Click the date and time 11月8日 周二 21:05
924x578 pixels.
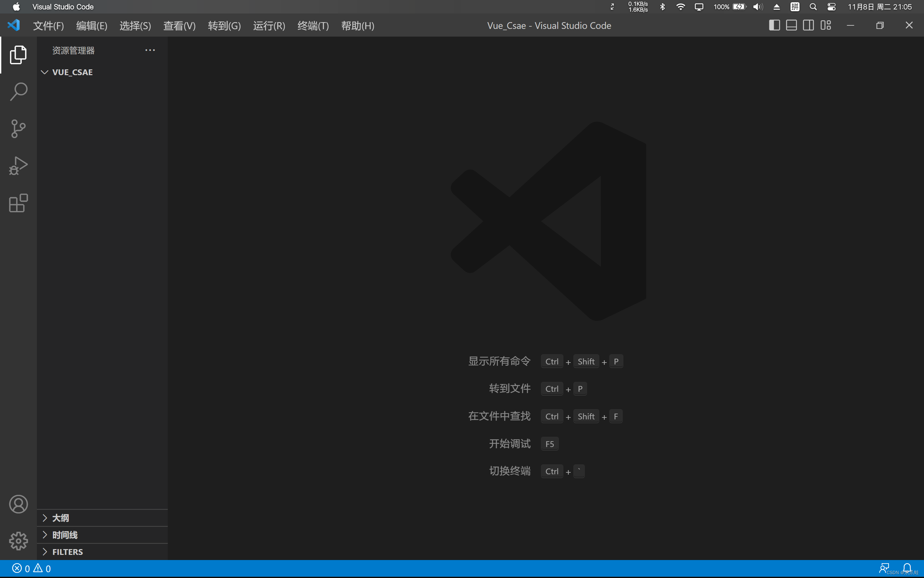(x=880, y=6)
